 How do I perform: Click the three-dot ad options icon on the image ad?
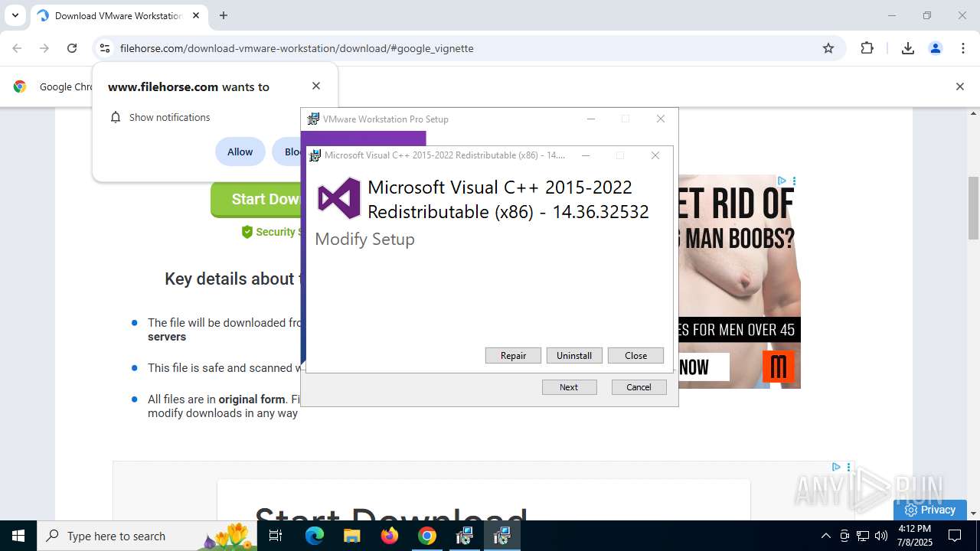[x=794, y=181]
